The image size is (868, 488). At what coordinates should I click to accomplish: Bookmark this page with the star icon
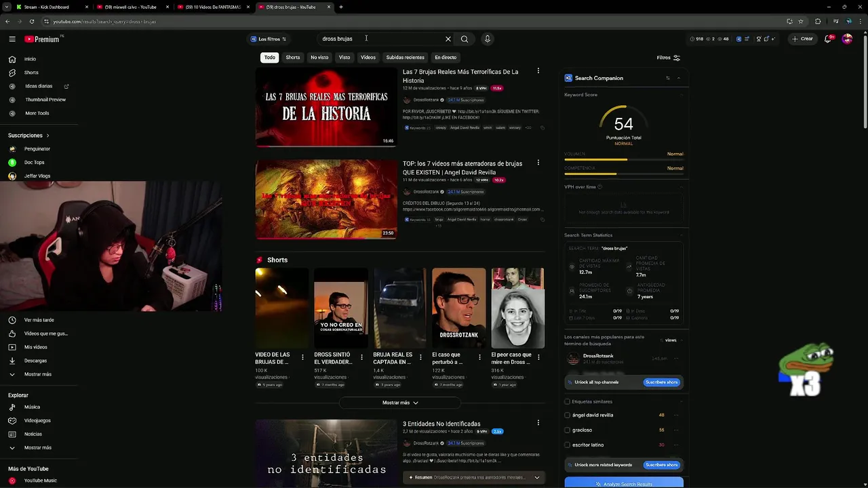click(801, 22)
